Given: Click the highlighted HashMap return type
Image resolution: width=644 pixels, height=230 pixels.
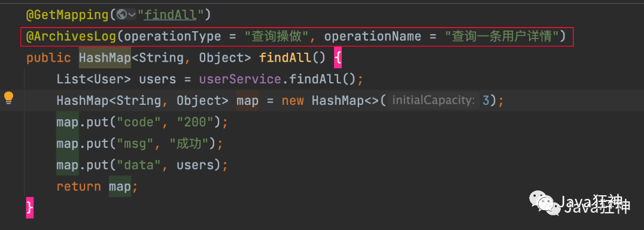Looking at the screenshot, I should tap(105, 58).
